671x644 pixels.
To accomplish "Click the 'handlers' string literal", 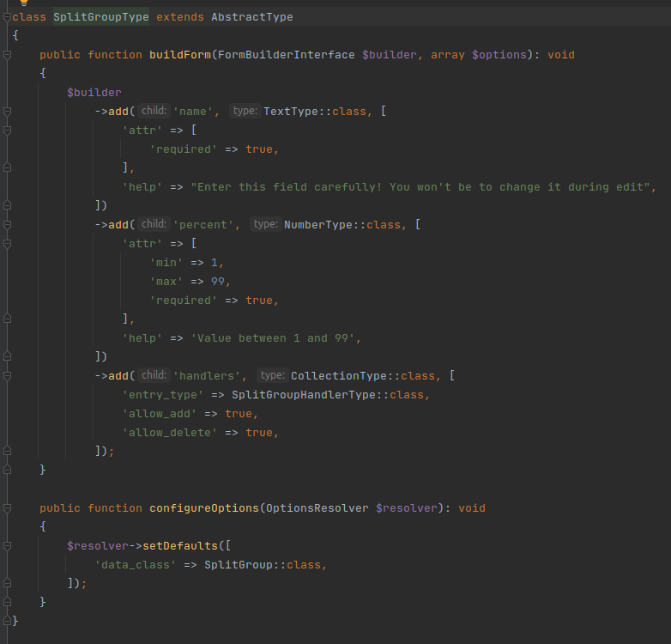I will click(x=207, y=376).
